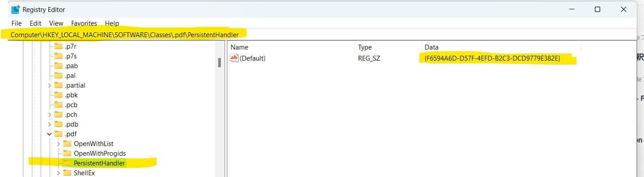Select the .pdf folder icon
644x177 pixels.
click(58, 134)
